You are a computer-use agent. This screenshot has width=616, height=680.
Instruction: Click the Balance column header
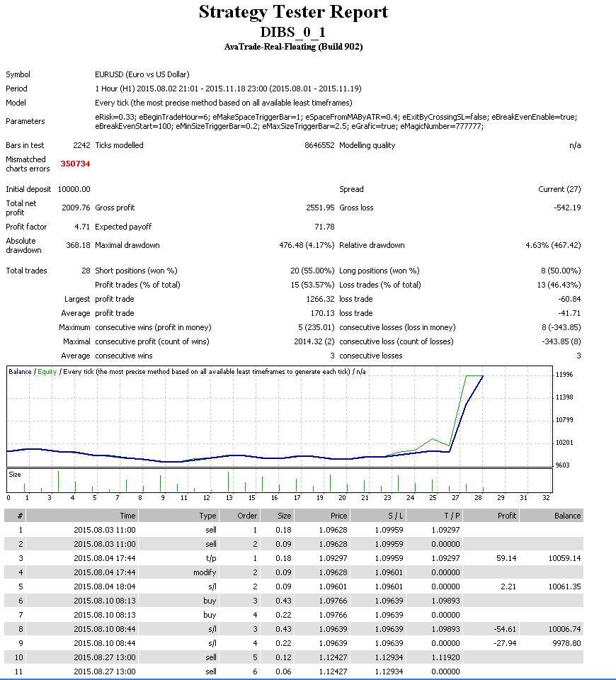coord(552,516)
